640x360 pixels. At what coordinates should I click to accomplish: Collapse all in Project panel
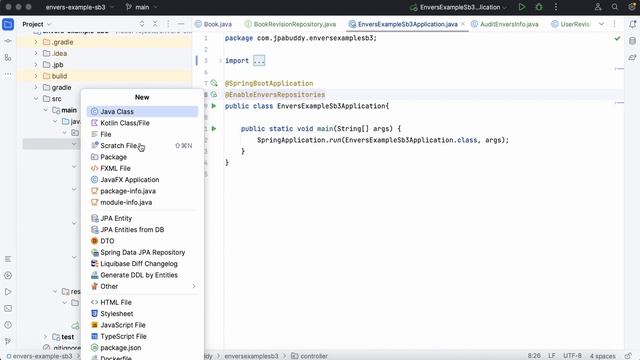155,24
